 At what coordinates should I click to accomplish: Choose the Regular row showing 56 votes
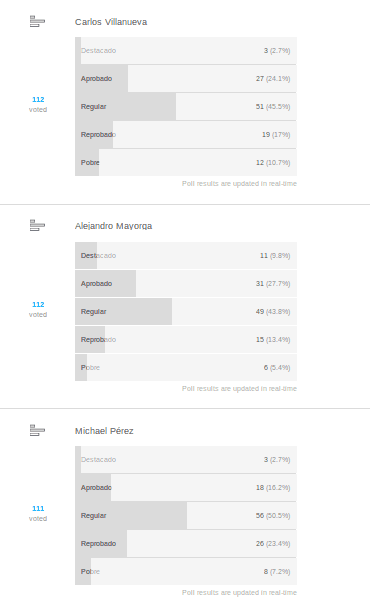186,516
